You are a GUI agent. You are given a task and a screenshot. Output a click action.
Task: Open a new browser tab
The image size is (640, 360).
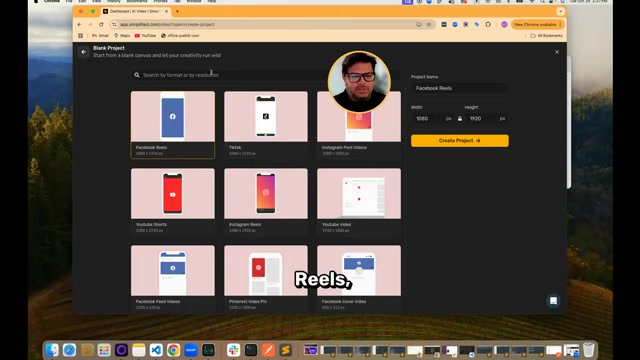coord(177,11)
